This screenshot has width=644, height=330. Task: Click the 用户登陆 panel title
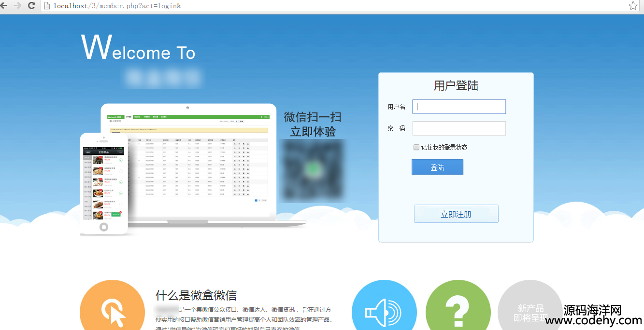(456, 86)
